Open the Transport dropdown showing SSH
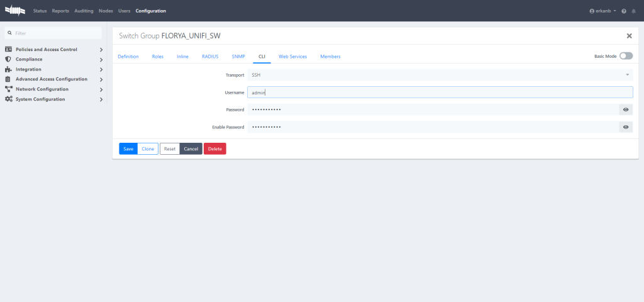This screenshot has width=644, height=302. (440, 75)
